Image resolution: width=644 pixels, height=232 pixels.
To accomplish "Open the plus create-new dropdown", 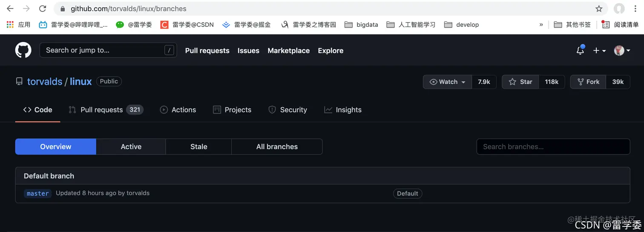I will click(x=599, y=51).
